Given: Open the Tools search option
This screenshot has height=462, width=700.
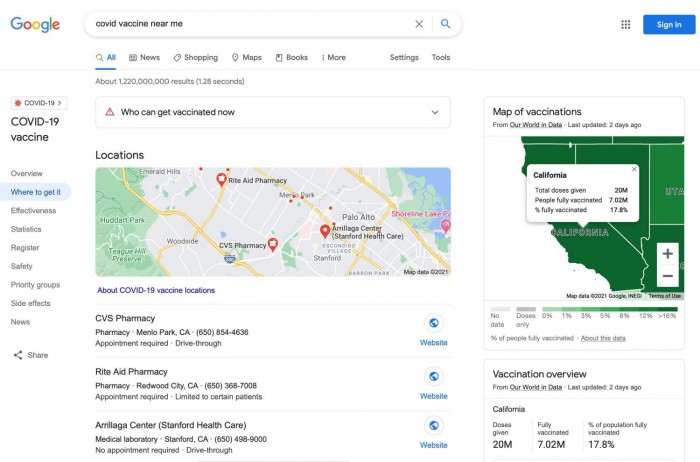Looking at the screenshot, I should click(x=440, y=58).
